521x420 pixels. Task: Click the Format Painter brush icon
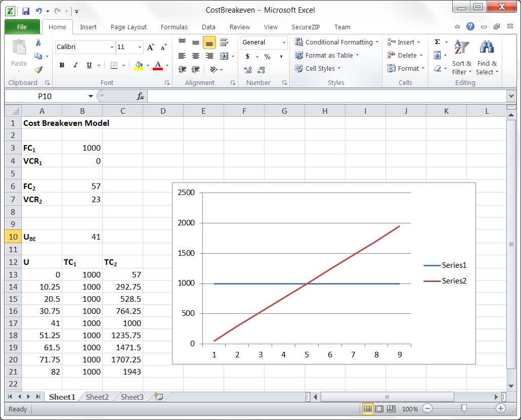click(38, 70)
